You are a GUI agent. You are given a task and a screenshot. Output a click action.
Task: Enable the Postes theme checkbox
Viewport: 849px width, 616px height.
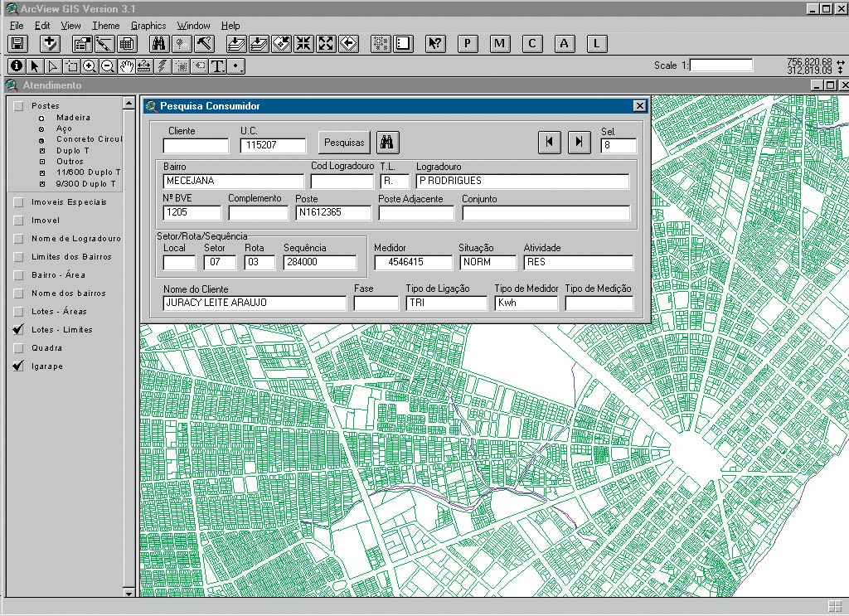tap(18, 106)
